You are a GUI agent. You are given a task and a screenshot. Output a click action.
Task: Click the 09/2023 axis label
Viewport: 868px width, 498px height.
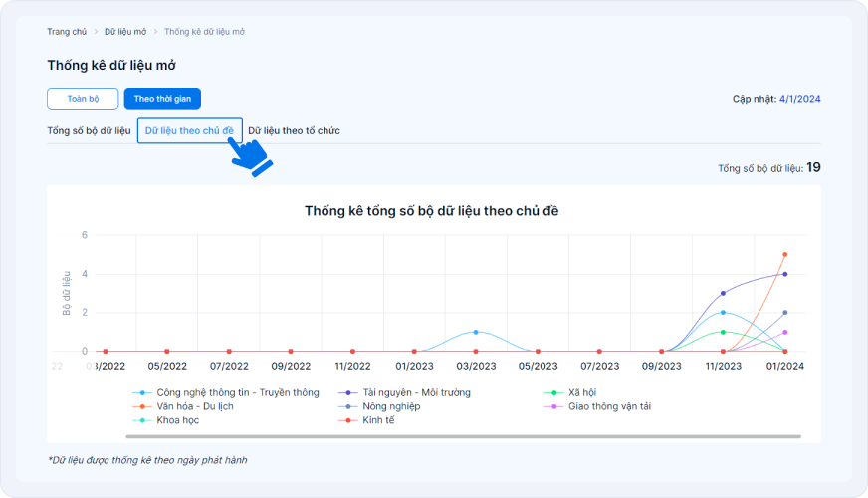[662, 367]
